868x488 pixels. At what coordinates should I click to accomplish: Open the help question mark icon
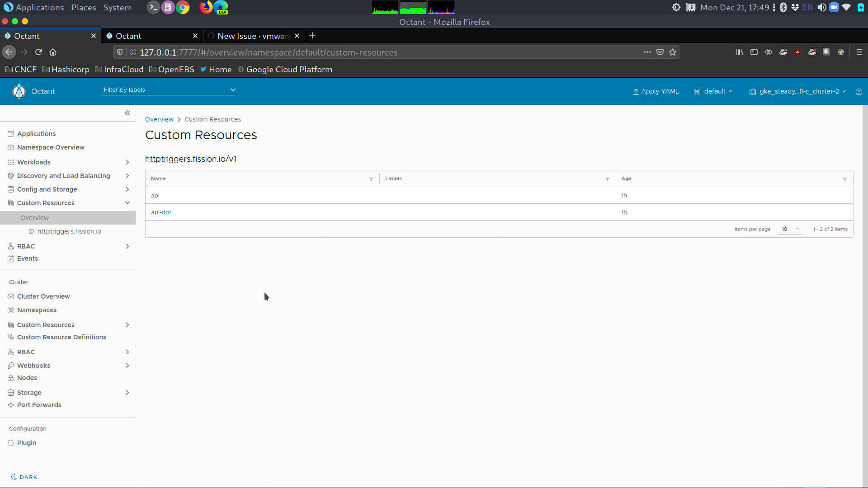coord(859,91)
